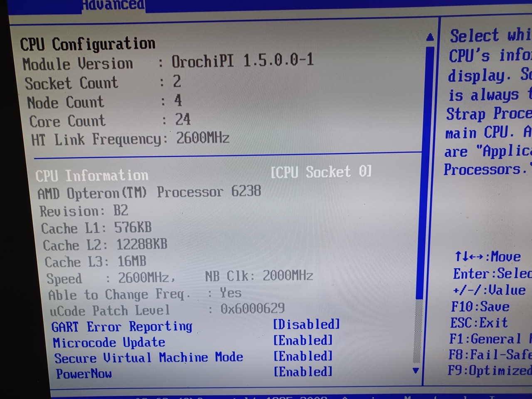Click the NB Clk: 2000MHz value
The width and height of the screenshot is (532, 399).
pos(259,276)
